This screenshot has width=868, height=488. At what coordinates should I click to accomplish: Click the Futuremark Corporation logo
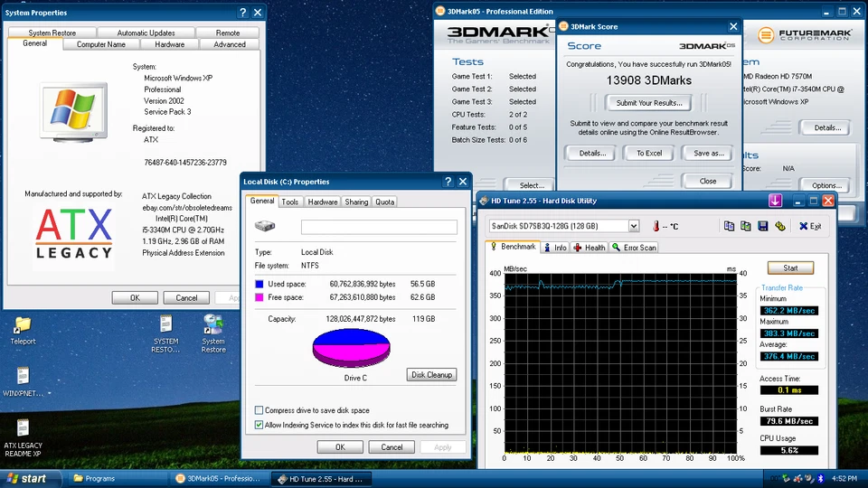(805, 35)
